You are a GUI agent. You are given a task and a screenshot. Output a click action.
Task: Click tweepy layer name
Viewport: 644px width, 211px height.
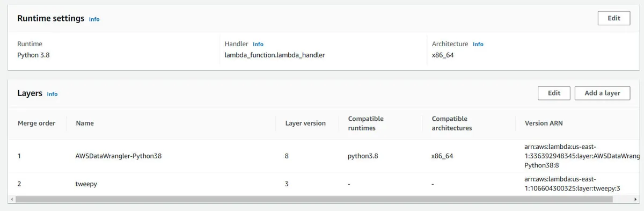coord(86,184)
